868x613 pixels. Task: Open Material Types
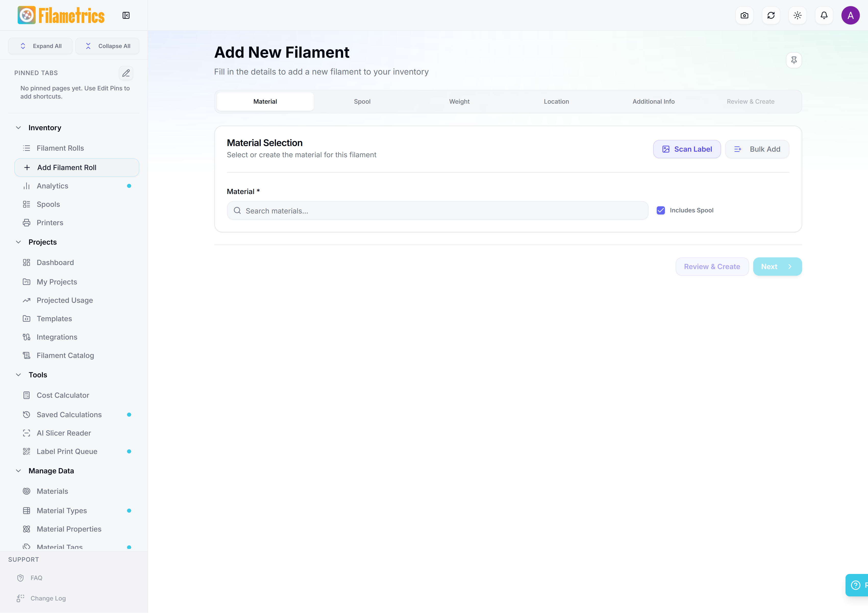pos(77,510)
